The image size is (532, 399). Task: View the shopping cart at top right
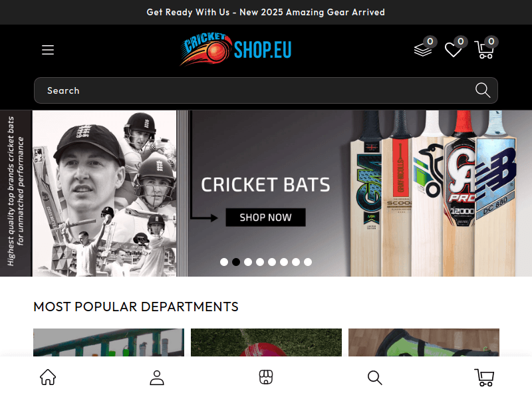coord(485,51)
